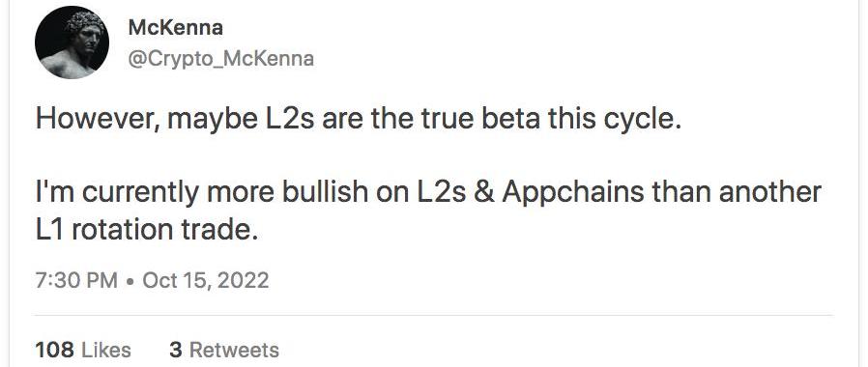Screen dimensions: 868x367
Task: Select the Oct 15, 2022 date
Action: [x=205, y=280]
